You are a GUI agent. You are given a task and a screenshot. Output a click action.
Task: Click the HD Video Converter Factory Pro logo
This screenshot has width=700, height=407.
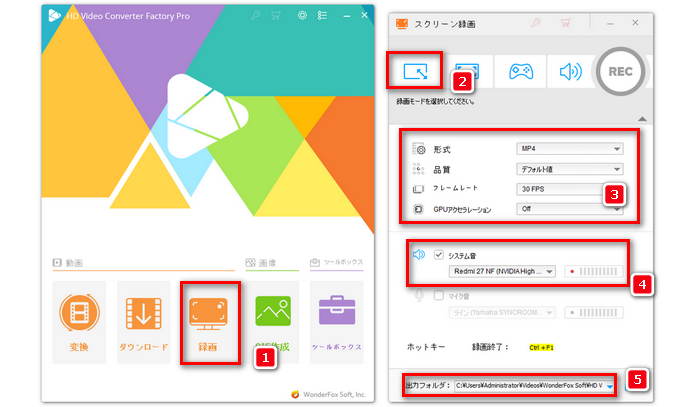(54, 16)
